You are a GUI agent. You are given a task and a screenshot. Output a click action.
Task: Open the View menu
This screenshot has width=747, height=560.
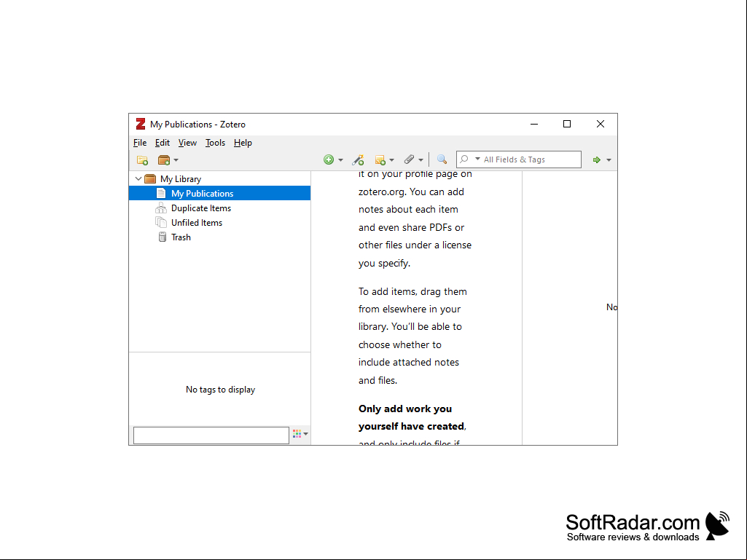tap(187, 143)
